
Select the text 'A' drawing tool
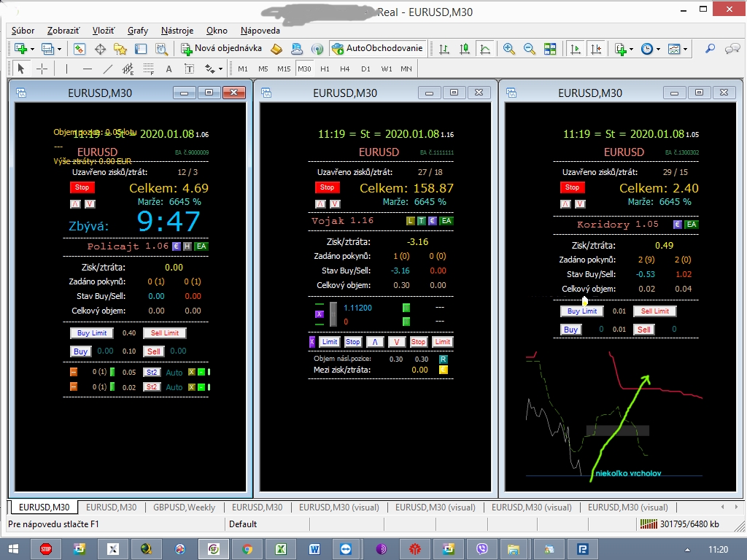click(169, 69)
